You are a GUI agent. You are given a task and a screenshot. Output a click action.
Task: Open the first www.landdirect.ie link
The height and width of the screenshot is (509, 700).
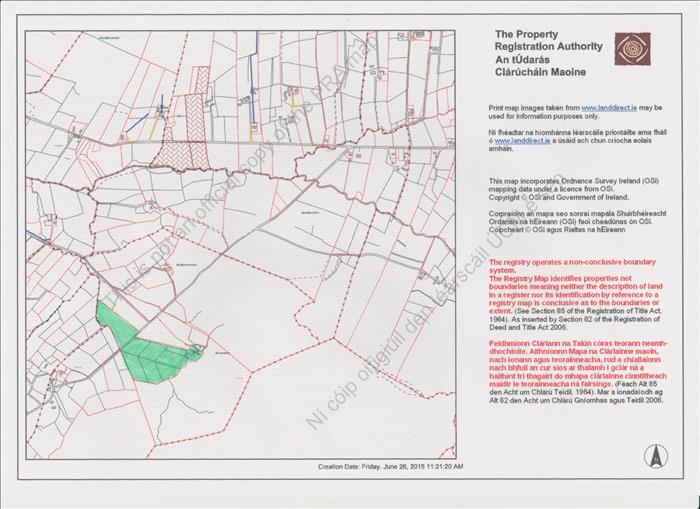[609, 108]
